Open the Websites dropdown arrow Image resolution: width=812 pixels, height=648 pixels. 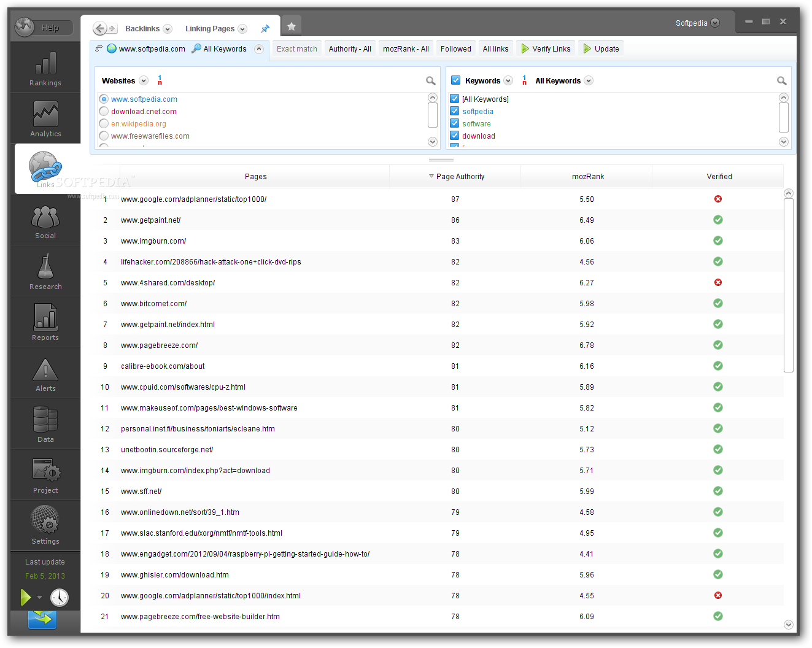(144, 80)
